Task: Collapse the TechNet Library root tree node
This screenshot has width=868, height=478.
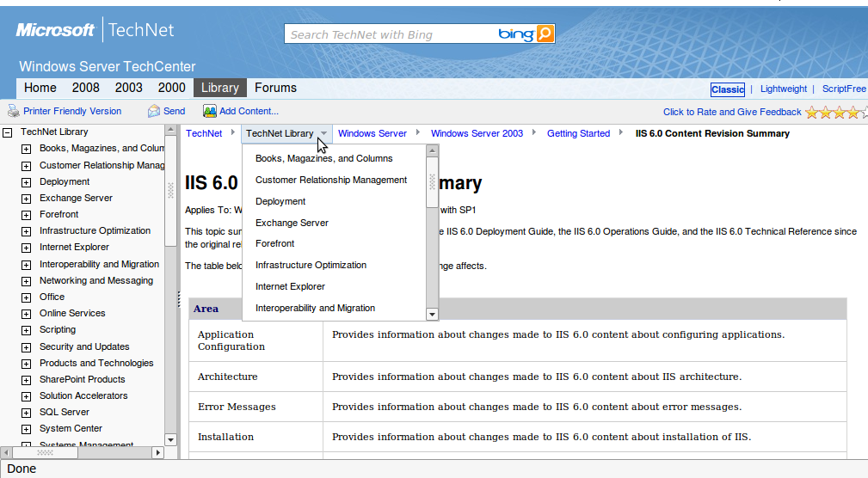Action: point(8,132)
